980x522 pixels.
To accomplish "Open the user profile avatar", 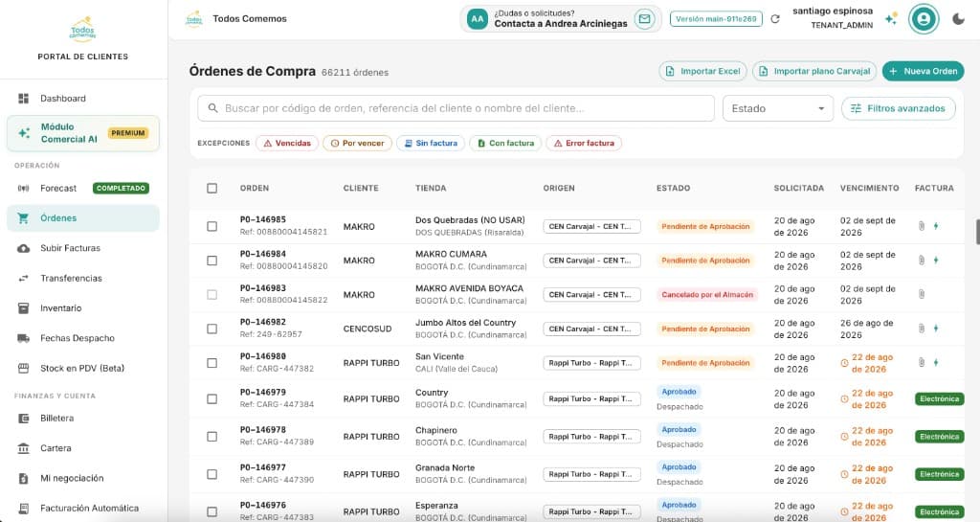I will click(924, 19).
